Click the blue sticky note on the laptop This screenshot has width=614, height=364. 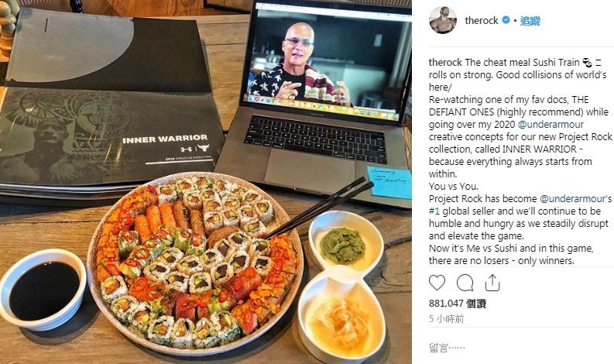tap(389, 181)
